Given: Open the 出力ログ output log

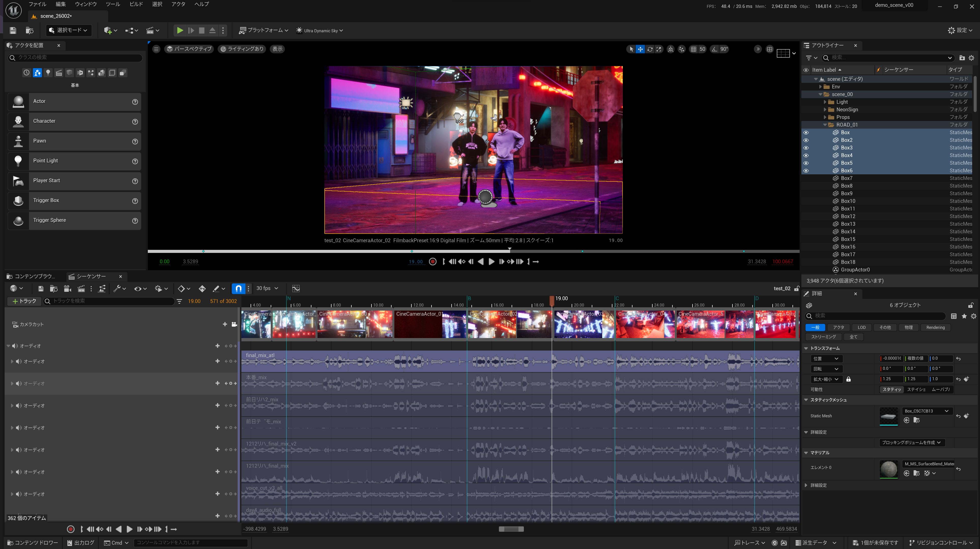Looking at the screenshot, I should pyautogui.click(x=81, y=543).
